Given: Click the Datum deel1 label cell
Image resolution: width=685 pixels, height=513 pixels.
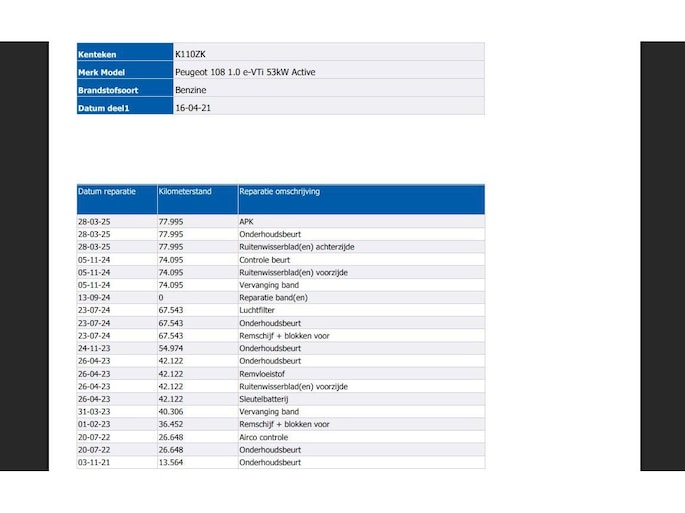Looking at the screenshot, I should click(x=125, y=106).
